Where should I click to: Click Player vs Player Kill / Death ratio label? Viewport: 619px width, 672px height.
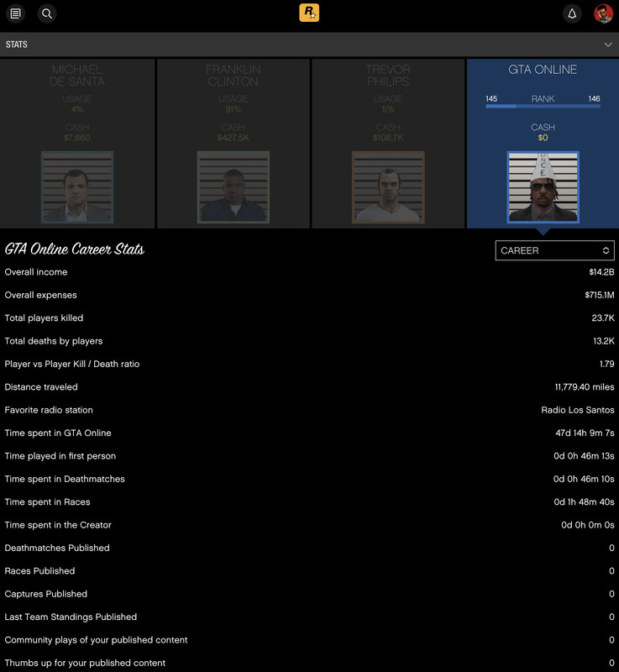tap(72, 365)
